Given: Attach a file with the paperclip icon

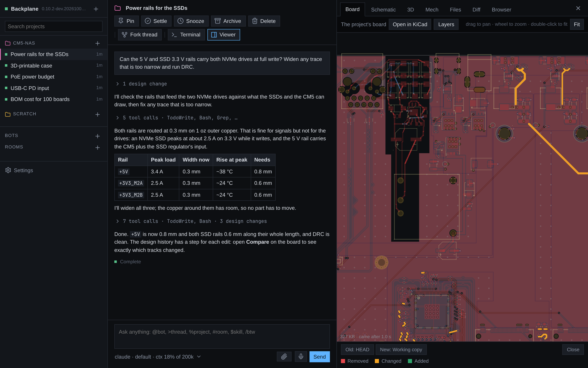Looking at the screenshot, I should [284, 357].
